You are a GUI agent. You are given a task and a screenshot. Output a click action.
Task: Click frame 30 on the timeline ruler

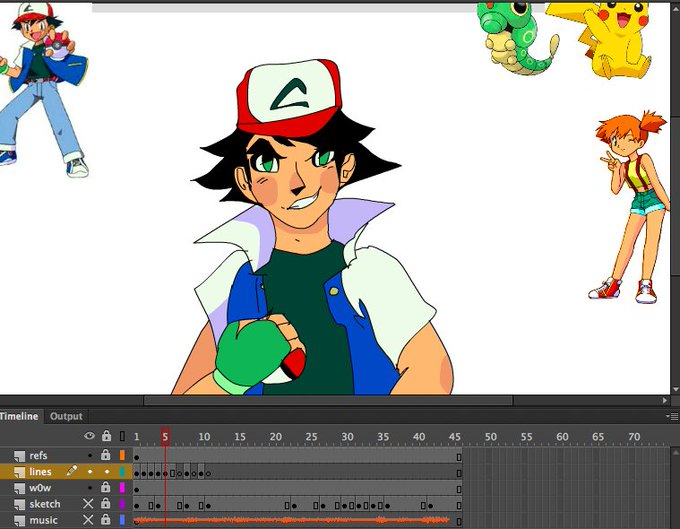(x=347, y=437)
